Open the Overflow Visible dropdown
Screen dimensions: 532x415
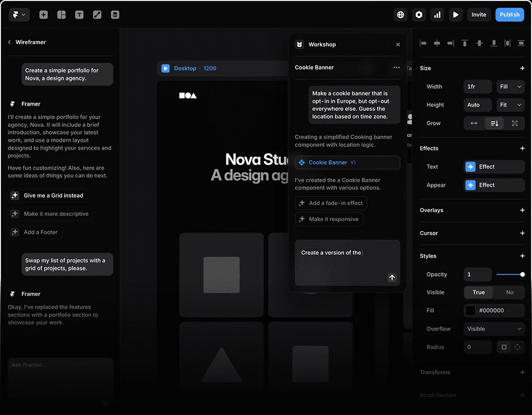pos(494,329)
